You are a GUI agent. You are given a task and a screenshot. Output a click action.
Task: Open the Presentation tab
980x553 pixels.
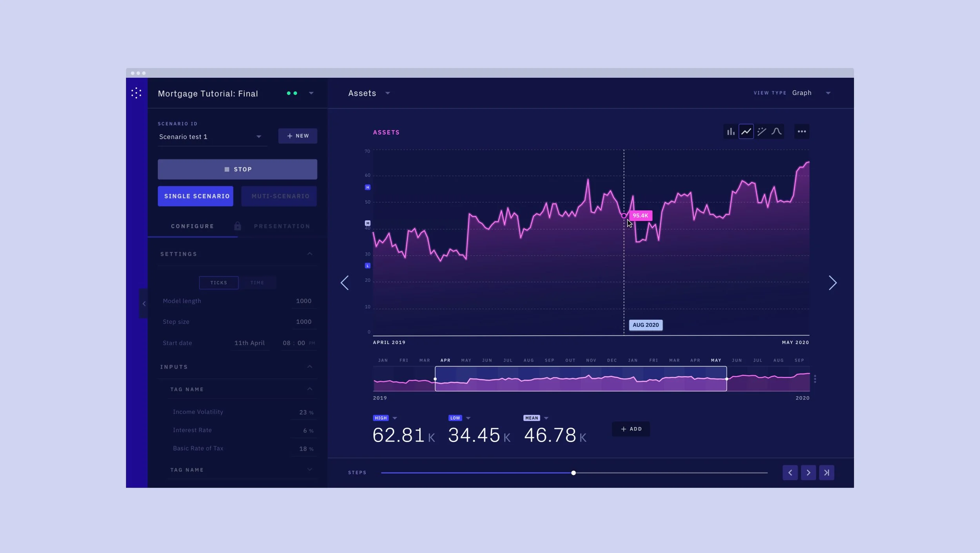(x=282, y=226)
